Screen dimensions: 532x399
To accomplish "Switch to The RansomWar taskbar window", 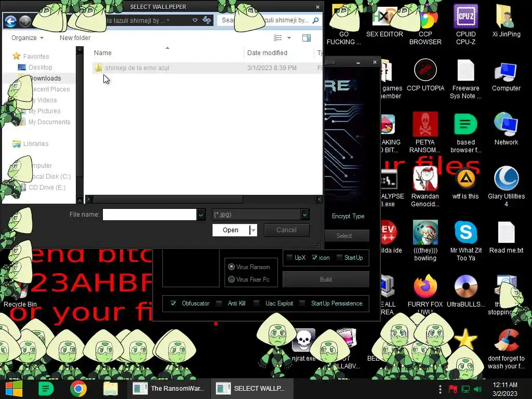I will click(x=169, y=389).
